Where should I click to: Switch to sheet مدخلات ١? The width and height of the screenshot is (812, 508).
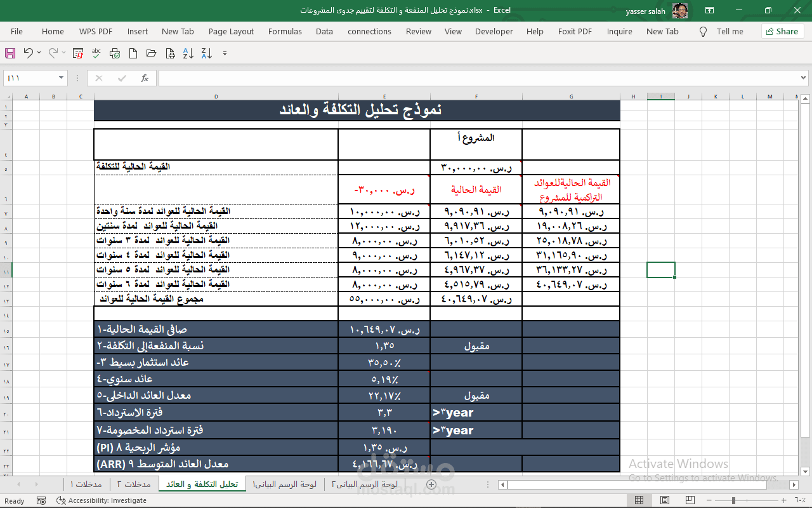86,485
